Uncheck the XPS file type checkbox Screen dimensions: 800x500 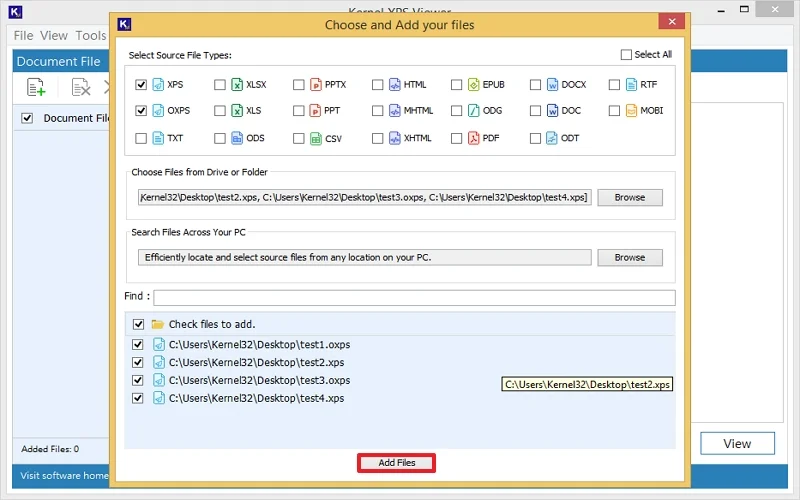141,85
